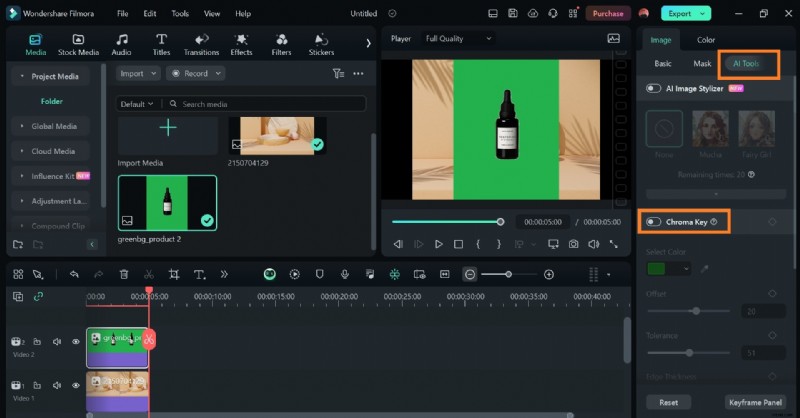
Task: Toggle the AI Image Stylizer switch
Action: click(x=654, y=88)
